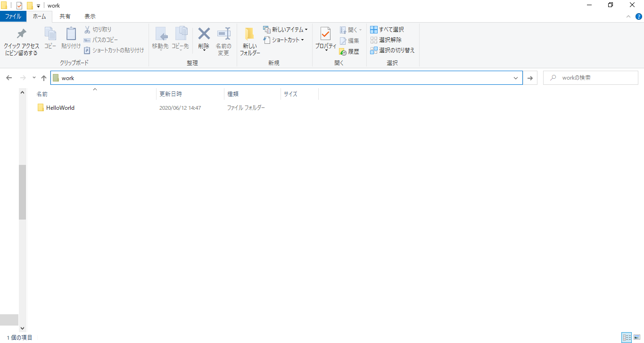
Task: Click navigation pane scrollbar thumb
Action: coord(23,192)
